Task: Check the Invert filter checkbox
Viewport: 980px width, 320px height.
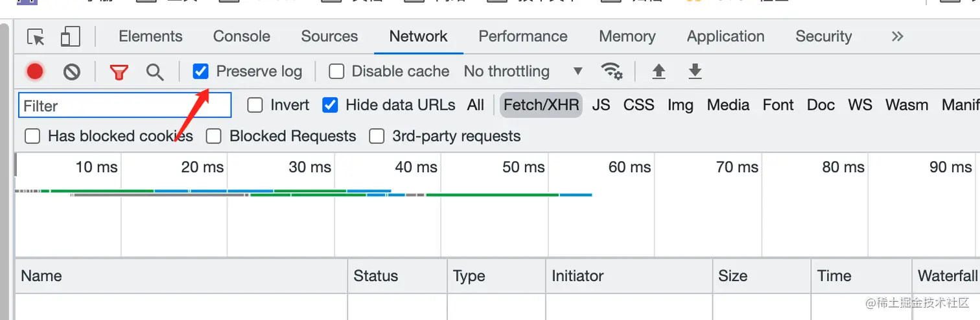Action: click(255, 105)
